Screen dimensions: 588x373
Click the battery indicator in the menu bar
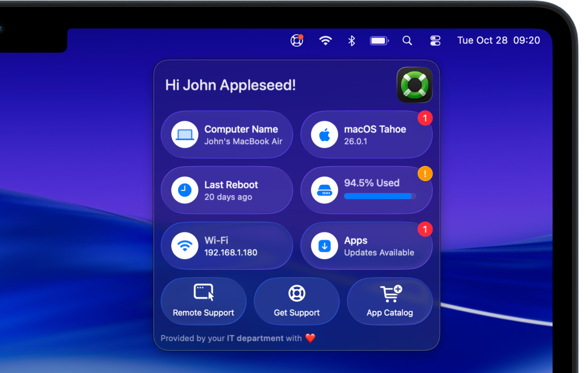(379, 40)
